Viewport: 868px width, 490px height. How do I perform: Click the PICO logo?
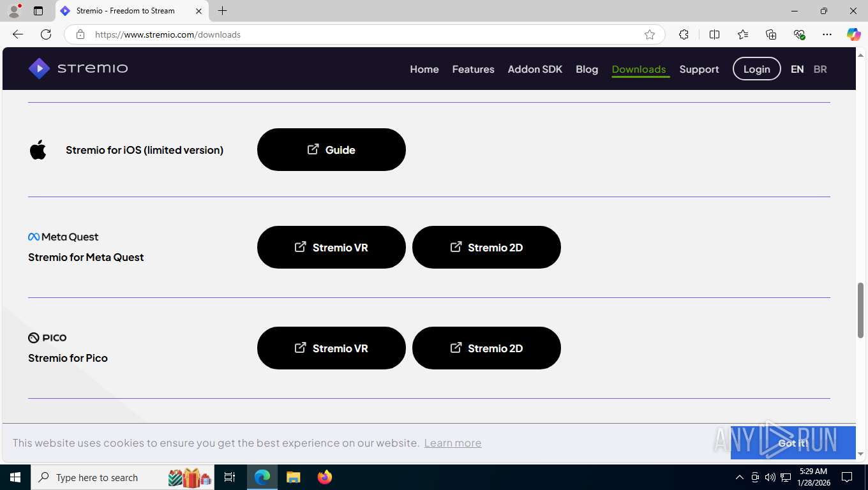[x=47, y=338]
